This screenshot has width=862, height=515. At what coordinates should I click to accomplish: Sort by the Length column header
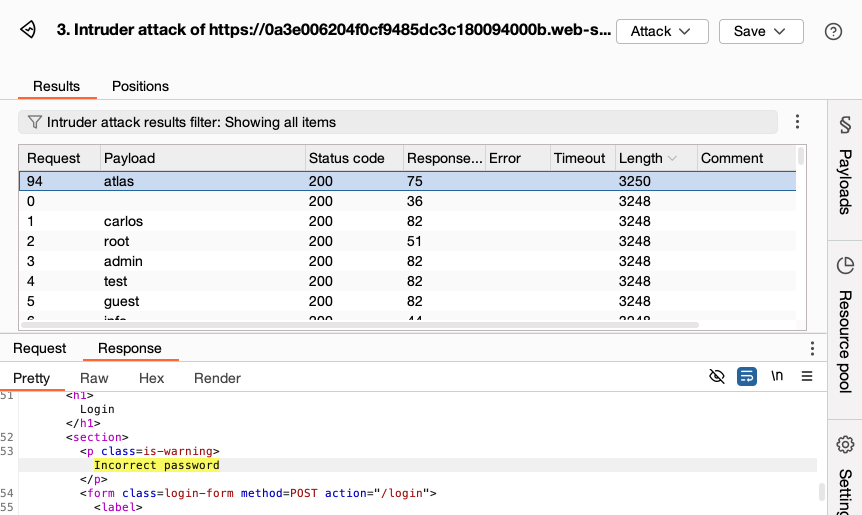(x=641, y=158)
